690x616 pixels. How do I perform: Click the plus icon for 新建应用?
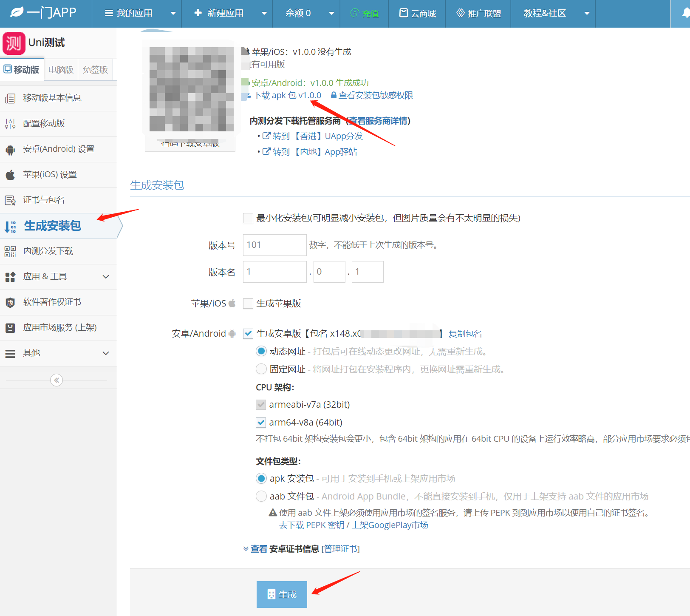(198, 13)
